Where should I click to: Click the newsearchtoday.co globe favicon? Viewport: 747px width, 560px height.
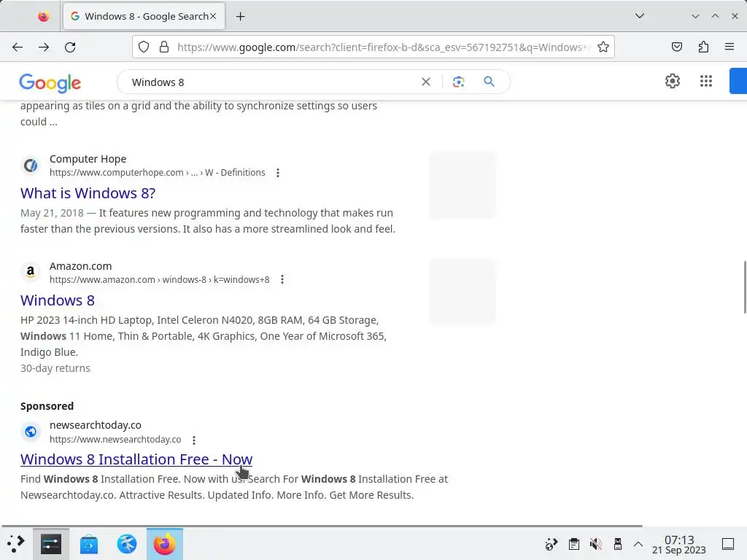(31, 432)
